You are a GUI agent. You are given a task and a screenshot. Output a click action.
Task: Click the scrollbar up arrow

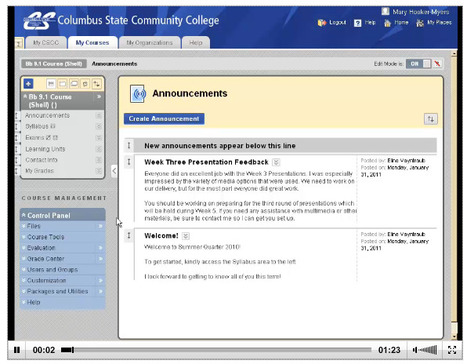click(454, 53)
